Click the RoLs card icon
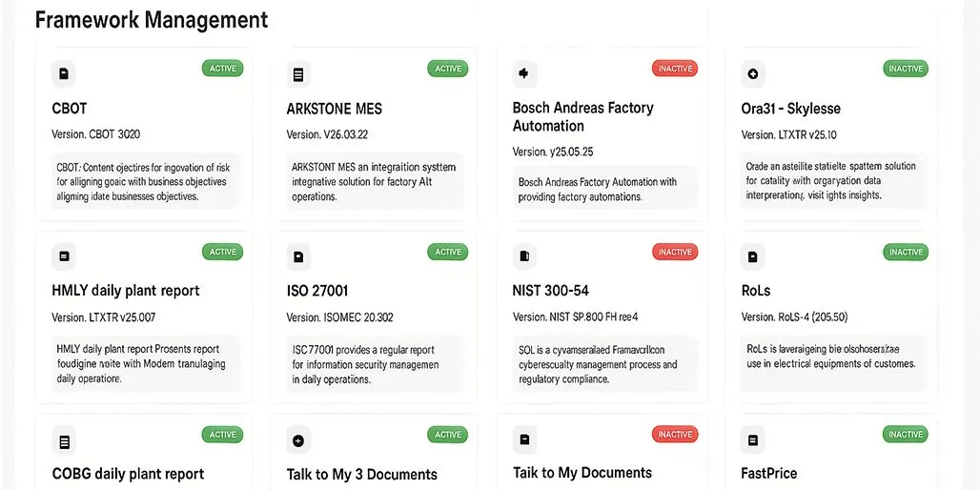 pos(753,256)
